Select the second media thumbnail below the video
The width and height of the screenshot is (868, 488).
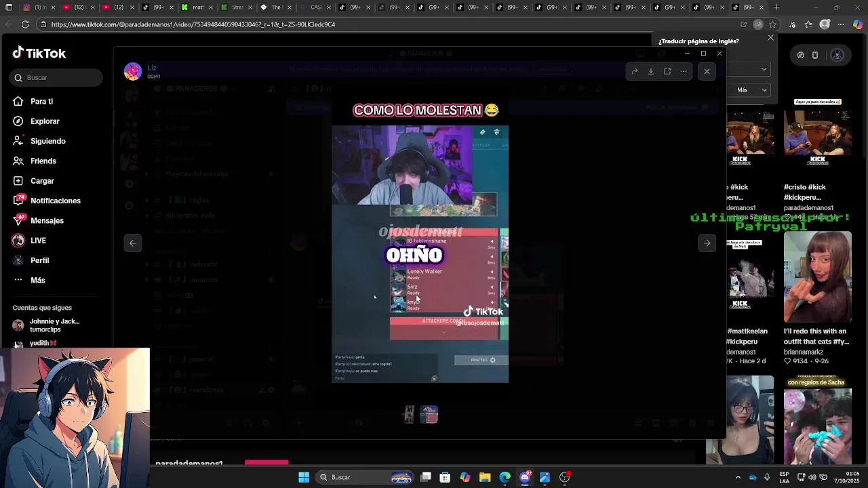coord(429,414)
